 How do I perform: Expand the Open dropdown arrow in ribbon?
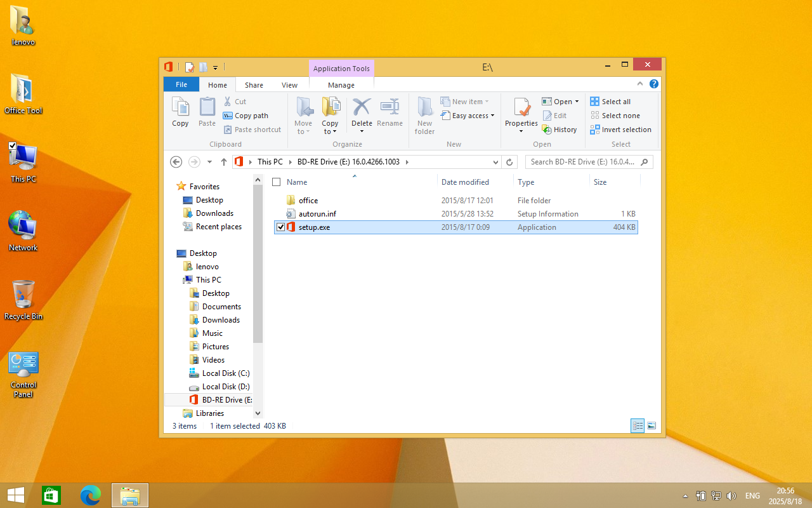click(577, 102)
